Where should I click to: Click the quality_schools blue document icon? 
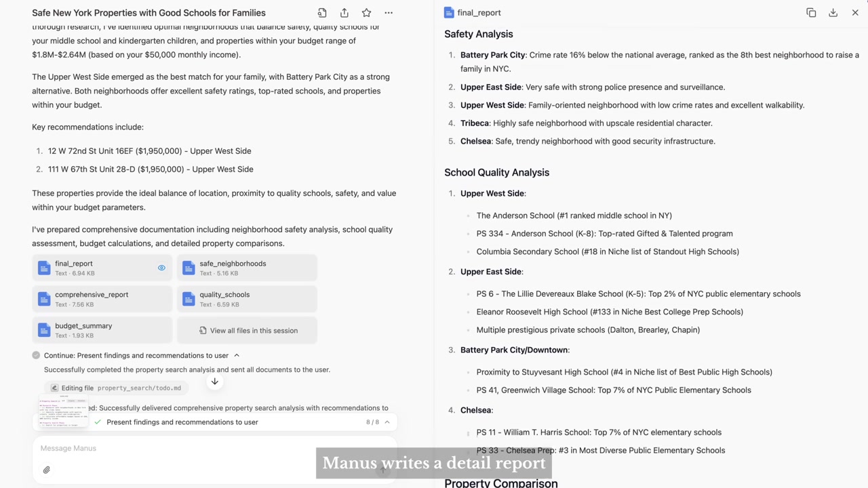189,299
